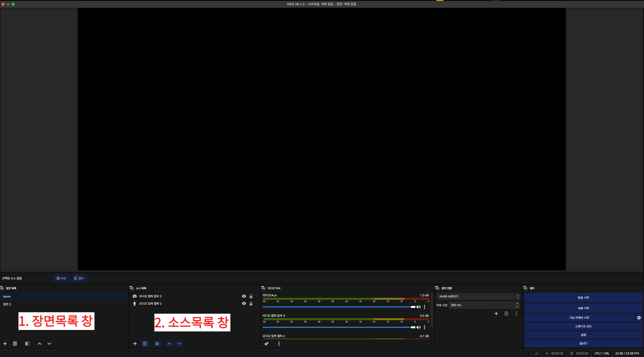
Task: Hide 비디오 캡쳐 장치 3 source eye icon
Action: tap(244, 296)
